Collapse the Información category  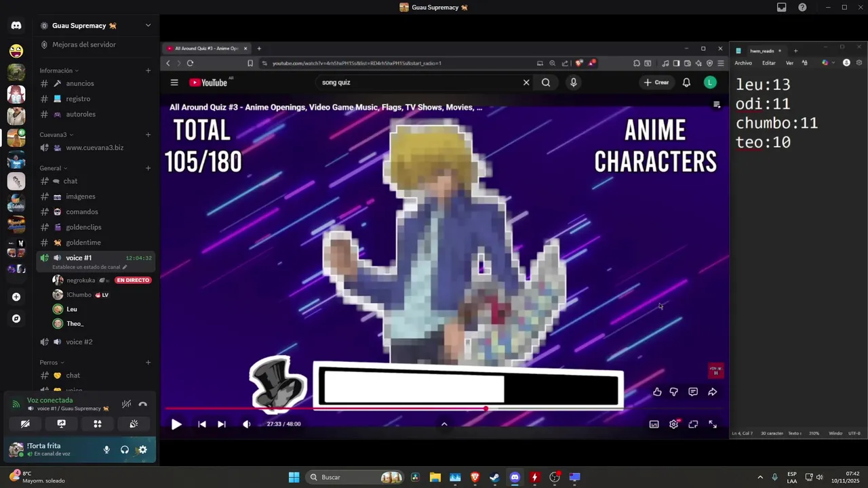(x=59, y=70)
